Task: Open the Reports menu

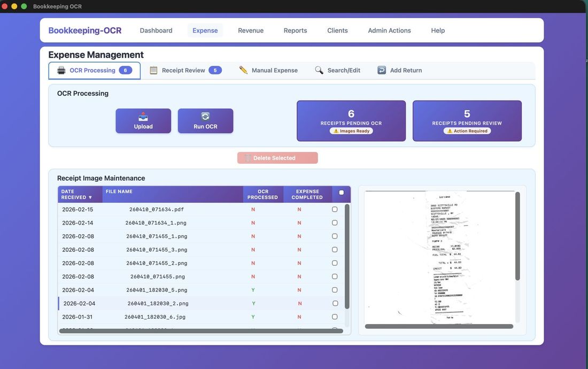Action: [295, 30]
